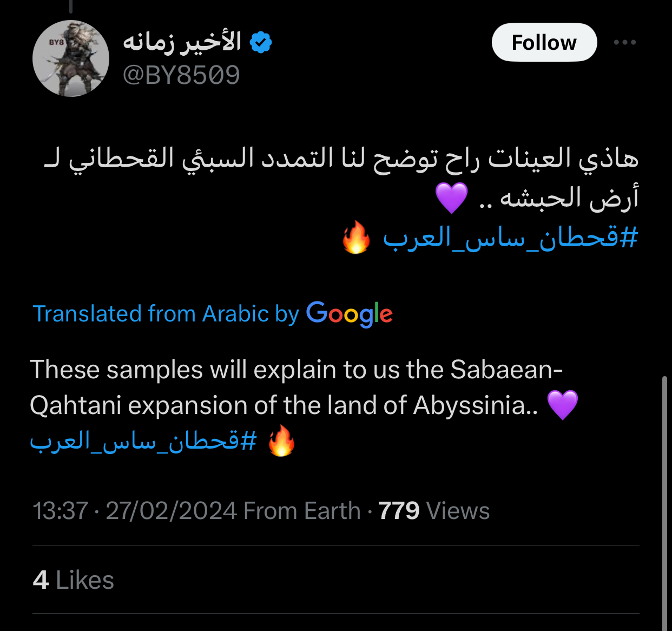The image size is (672, 631).
Task: Click the 13:37 · 27/02/2024 timestamp
Action: (135, 511)
